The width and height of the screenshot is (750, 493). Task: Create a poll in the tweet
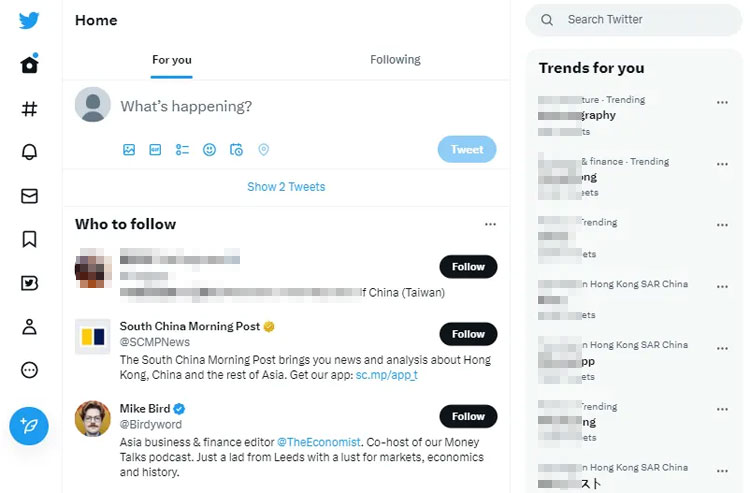(x=182, y=150)
